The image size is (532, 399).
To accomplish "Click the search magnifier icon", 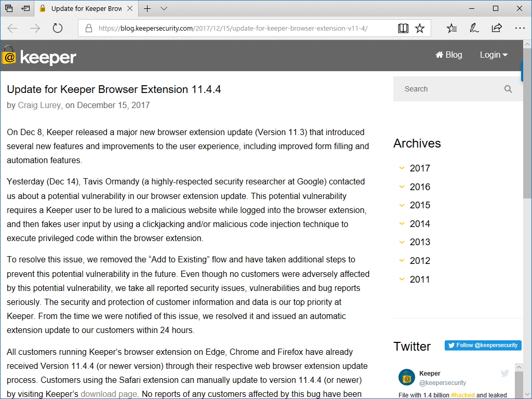I will point(508,89).
